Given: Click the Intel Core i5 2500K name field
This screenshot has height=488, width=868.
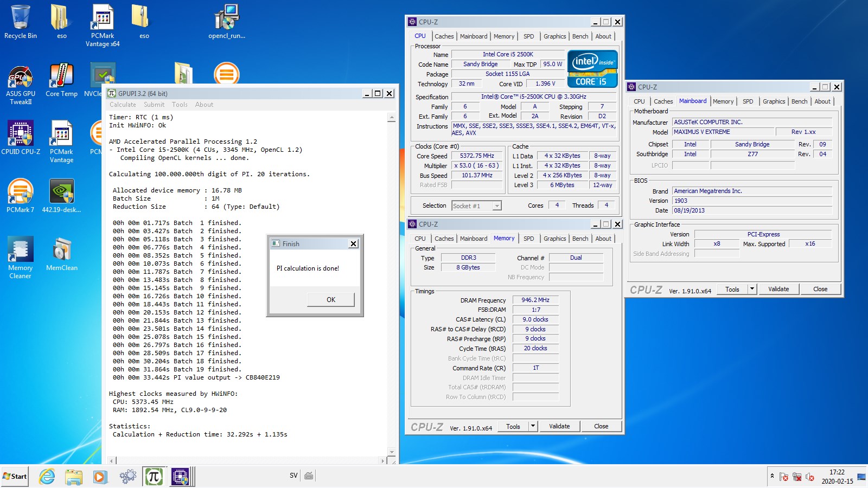Looking at the screenshot, I should (x=508, y=54).
